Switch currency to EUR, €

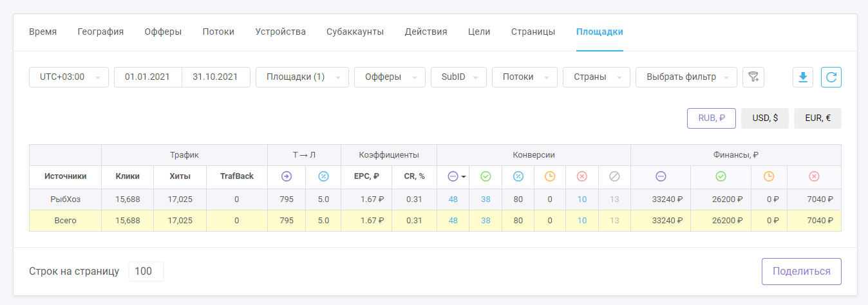tap(818, 118)
